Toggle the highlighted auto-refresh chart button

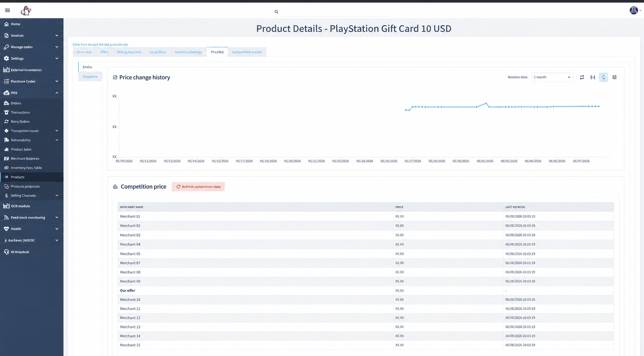pyautogui.click(x=604, y=77)
